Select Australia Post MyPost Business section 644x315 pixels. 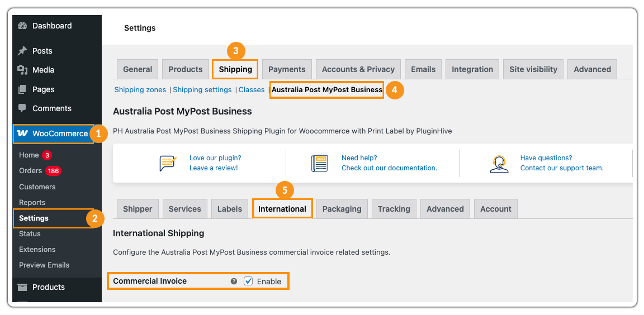[x=327, y=89]
